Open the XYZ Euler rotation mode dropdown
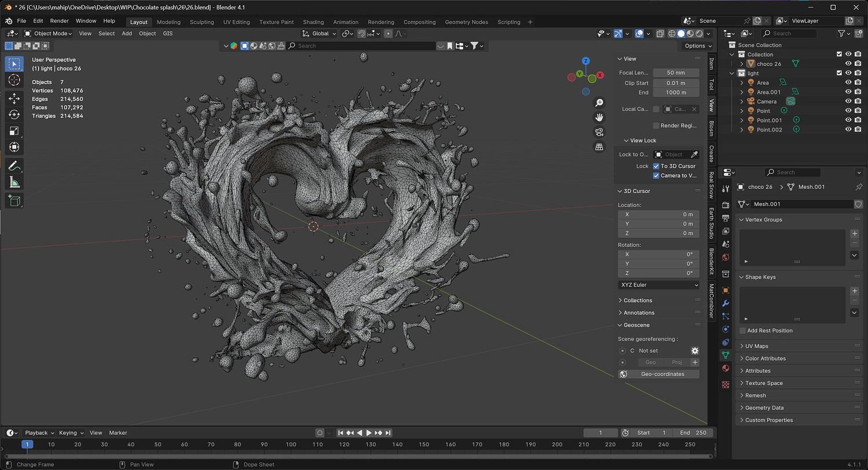868x470 pixels. click(x=659, y=285)
